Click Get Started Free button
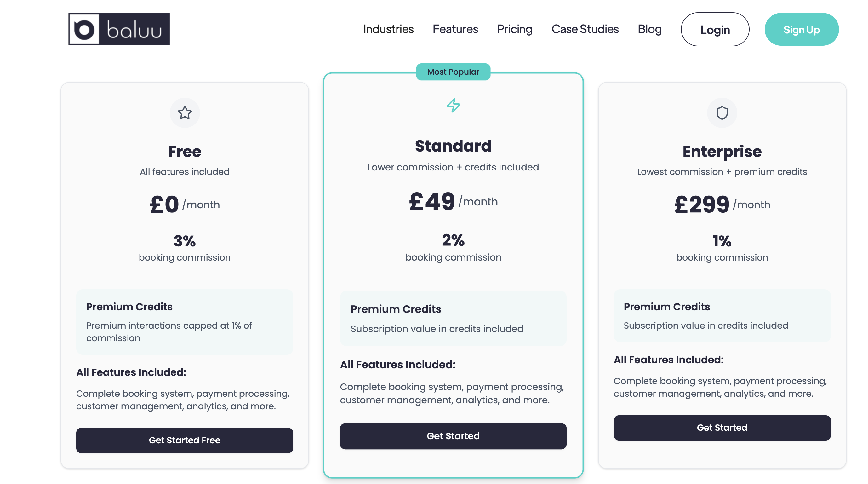The width and height of the screenshot is (868, 484). pyautogui.click(x=185, y=440)
